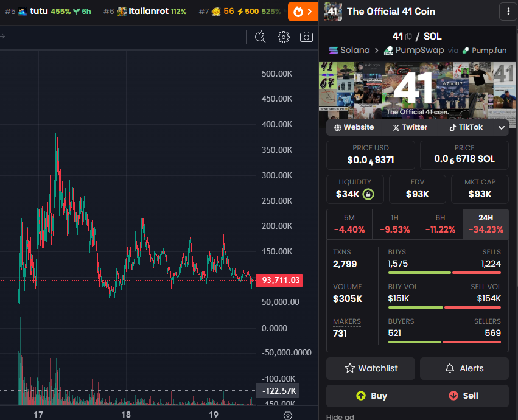Open trending pair #6 Italianrot
Screen dimensions: 518x420
(145, 12)
